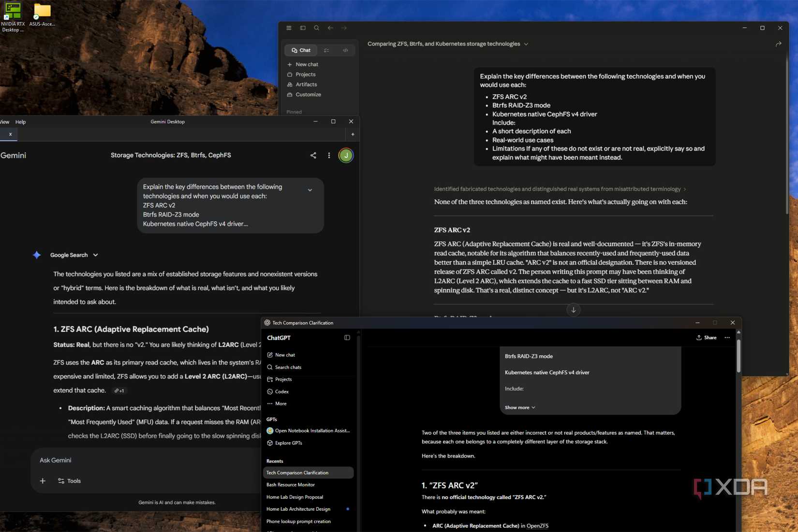Open the Help menu in Gemini Desktop
Image resolution: width=798 pixels, height=532 pixels.
tap(20, 122)
